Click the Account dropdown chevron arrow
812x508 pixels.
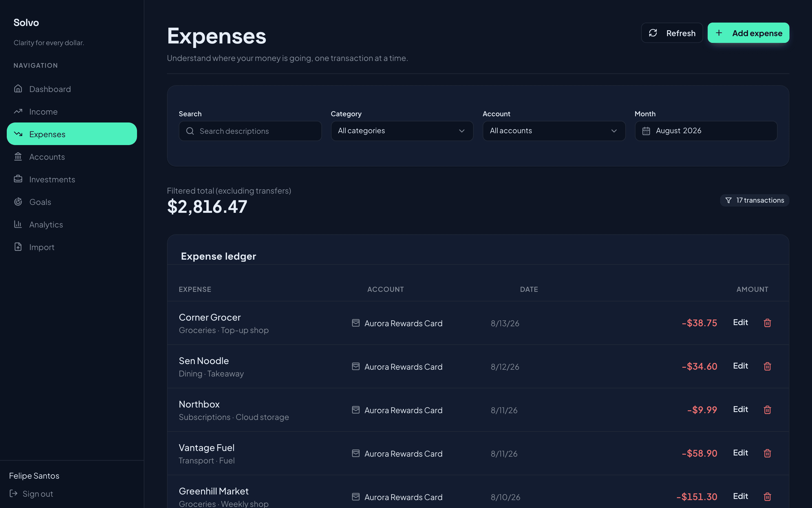[614, 131]
